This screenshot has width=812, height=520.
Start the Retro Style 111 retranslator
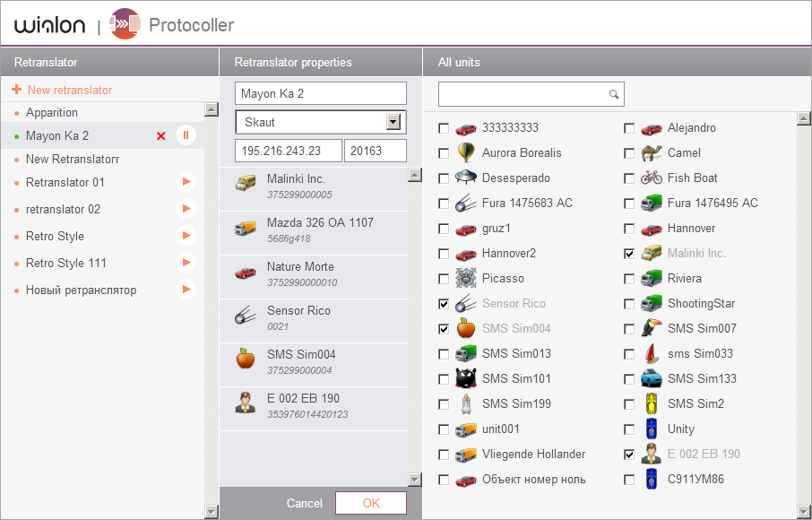(x=186, y=263)
